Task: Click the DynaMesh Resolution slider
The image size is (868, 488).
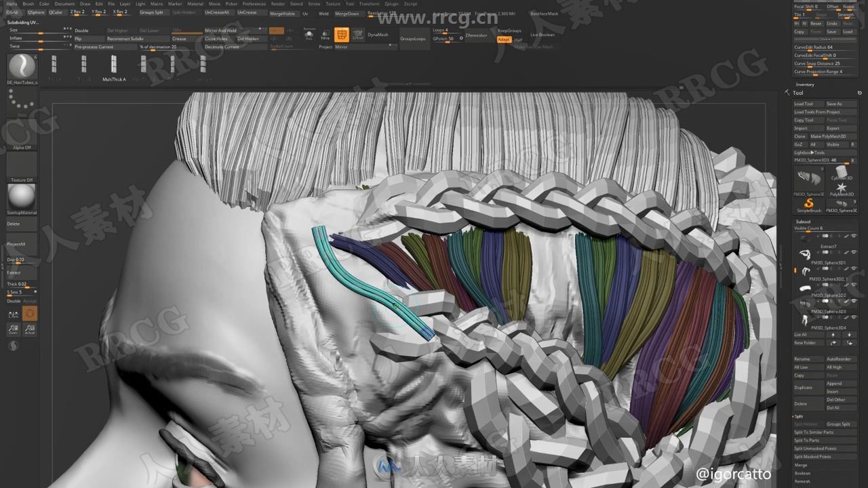Action: point(381,13)
